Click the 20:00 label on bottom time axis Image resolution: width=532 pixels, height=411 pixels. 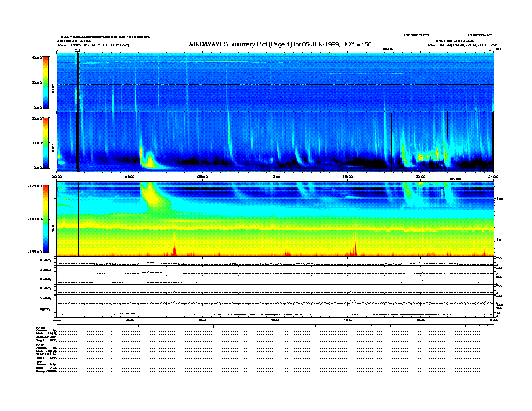[420, 320]
